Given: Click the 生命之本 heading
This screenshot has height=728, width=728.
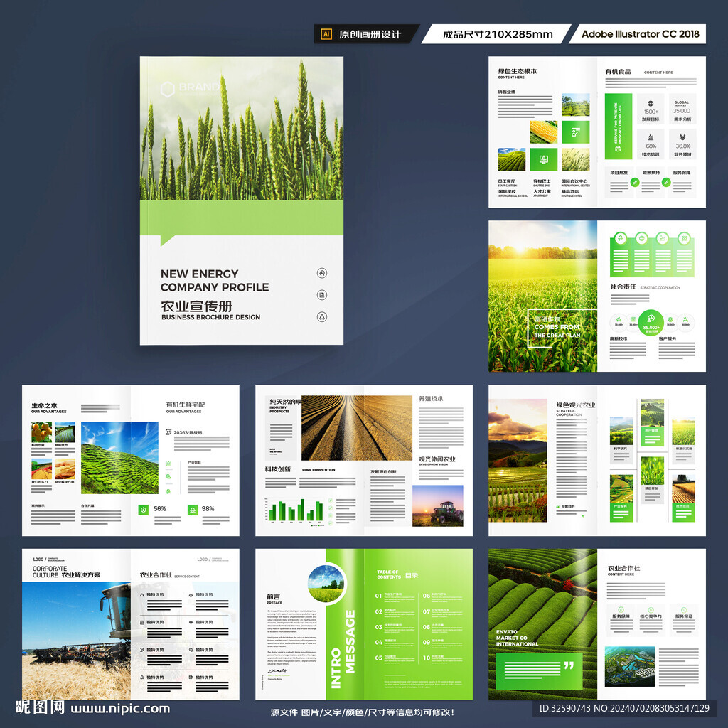Looking at the screenshot, I should tap(45, 405).
